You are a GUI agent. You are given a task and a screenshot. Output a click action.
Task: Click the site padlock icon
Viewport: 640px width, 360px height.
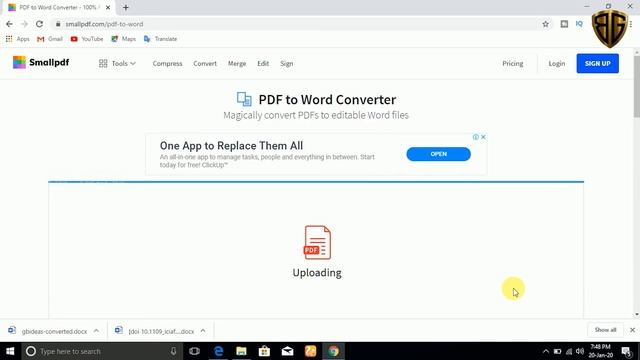point(58,24)
